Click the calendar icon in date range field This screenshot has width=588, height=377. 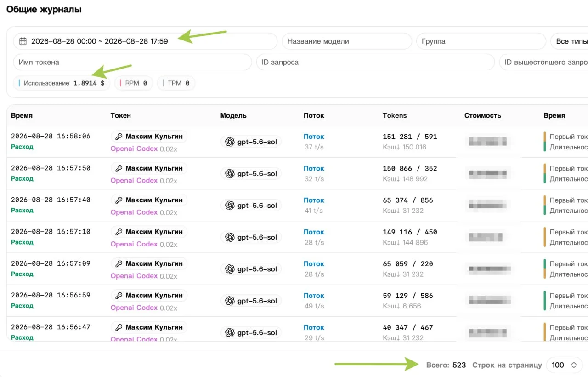tap(23, 41)
